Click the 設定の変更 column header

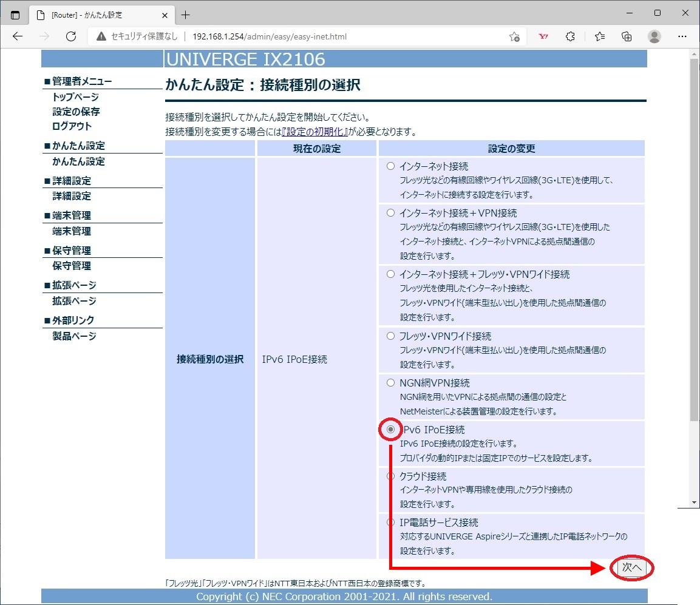pyautogui.click(x=512, y=149)
